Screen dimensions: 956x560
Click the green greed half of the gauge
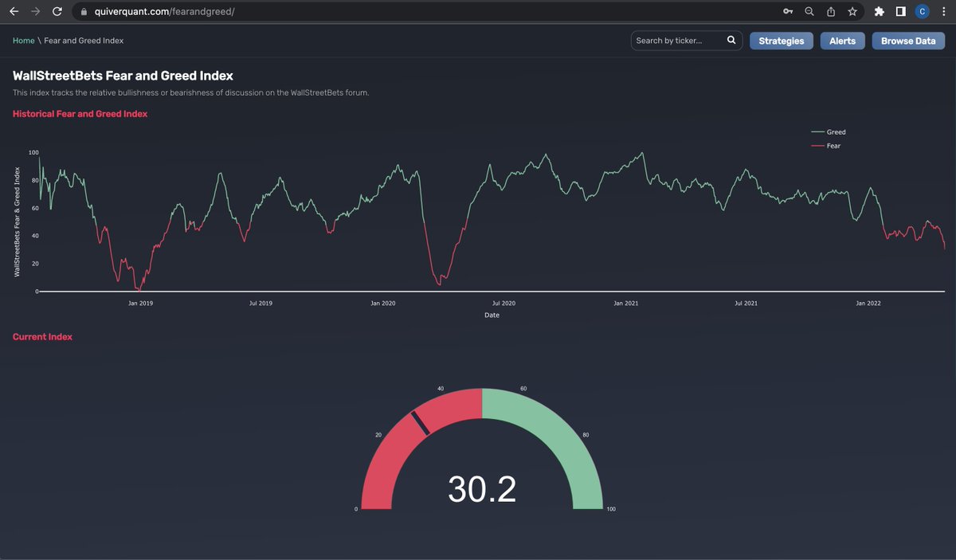pyautogui.click(x=558, y=434)
